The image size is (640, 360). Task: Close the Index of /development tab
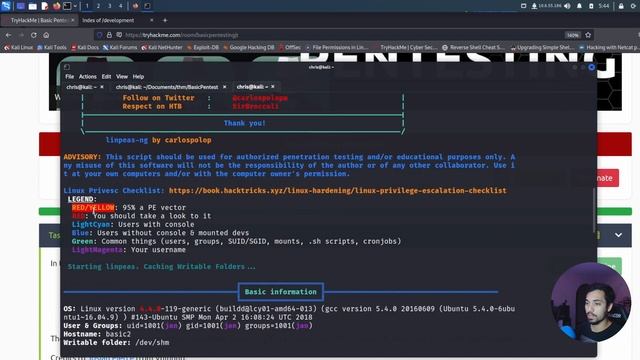[152, 20]
